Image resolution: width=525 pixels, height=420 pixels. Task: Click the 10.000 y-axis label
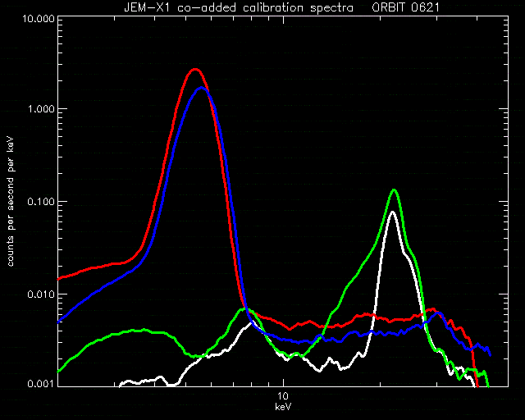(x=39, y=18)
